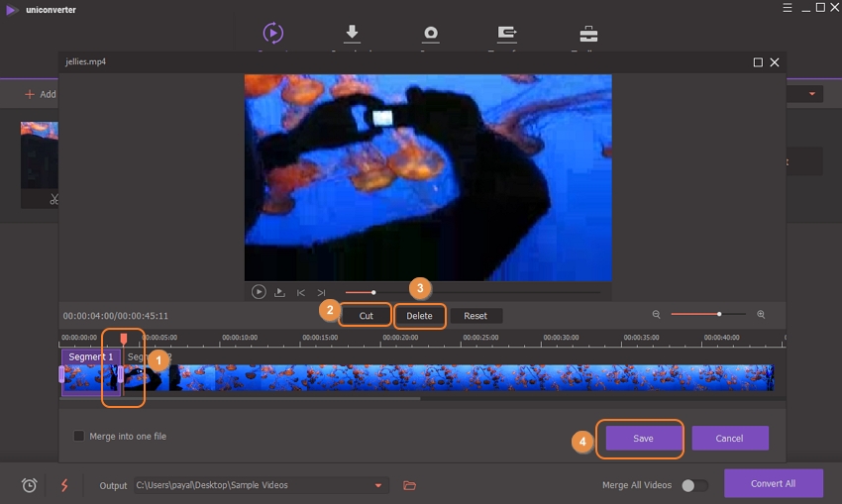Expand the Output path dropdown
Screen dimensions: 842x504
tap(377, 485)
